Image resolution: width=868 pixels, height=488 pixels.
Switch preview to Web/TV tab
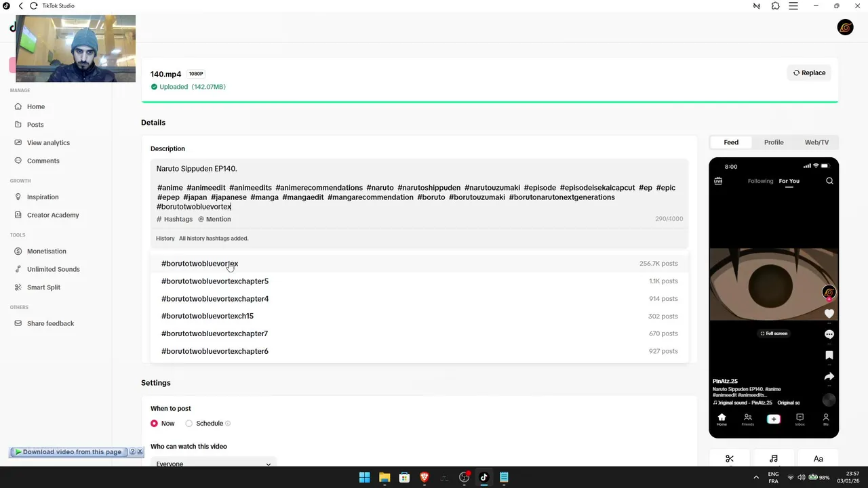pos(816,142)
